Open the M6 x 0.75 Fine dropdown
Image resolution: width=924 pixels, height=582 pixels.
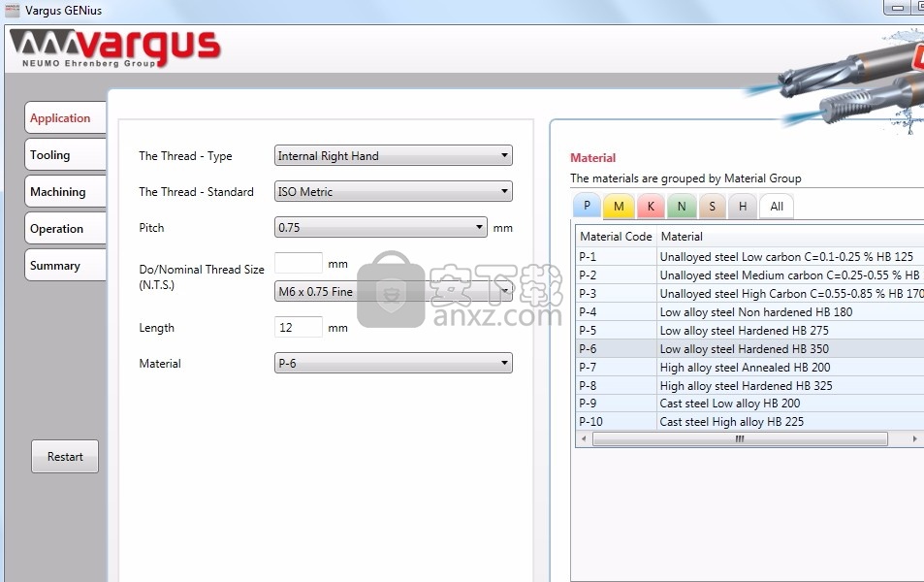[393, 291]
